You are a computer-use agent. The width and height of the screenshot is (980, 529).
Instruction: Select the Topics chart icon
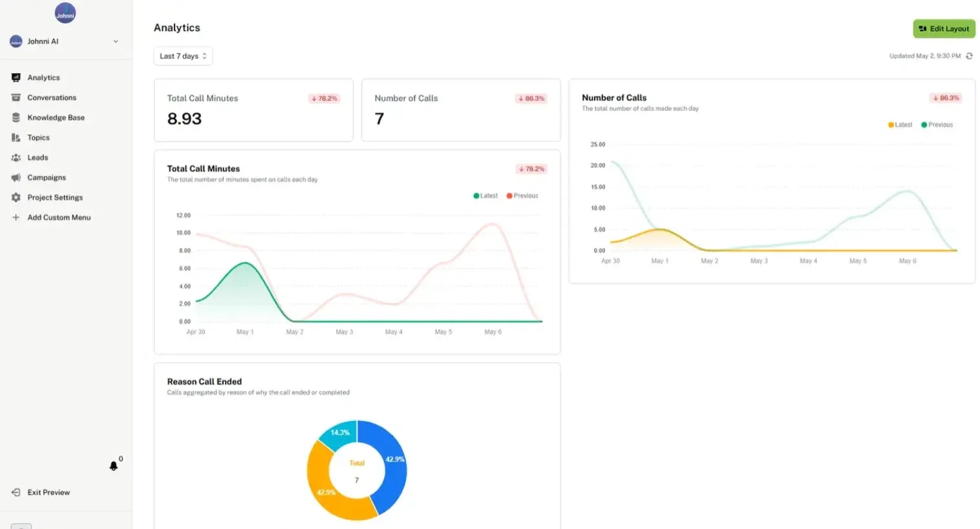pyautogui.click(x=16, y=137)
